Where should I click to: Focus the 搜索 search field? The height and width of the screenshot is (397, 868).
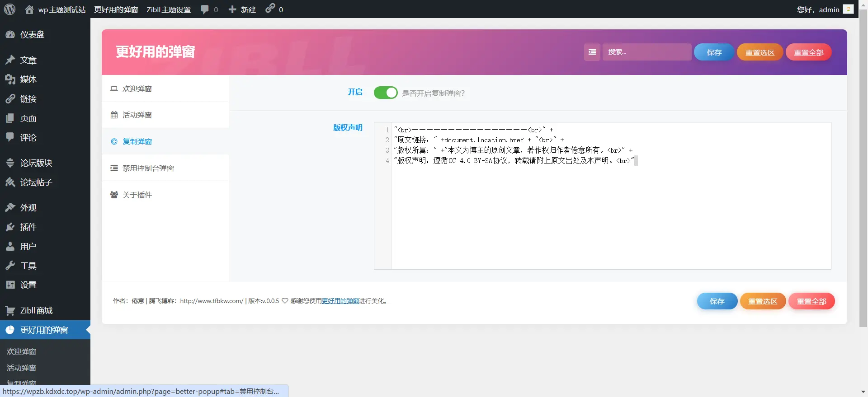click(647, 52)
